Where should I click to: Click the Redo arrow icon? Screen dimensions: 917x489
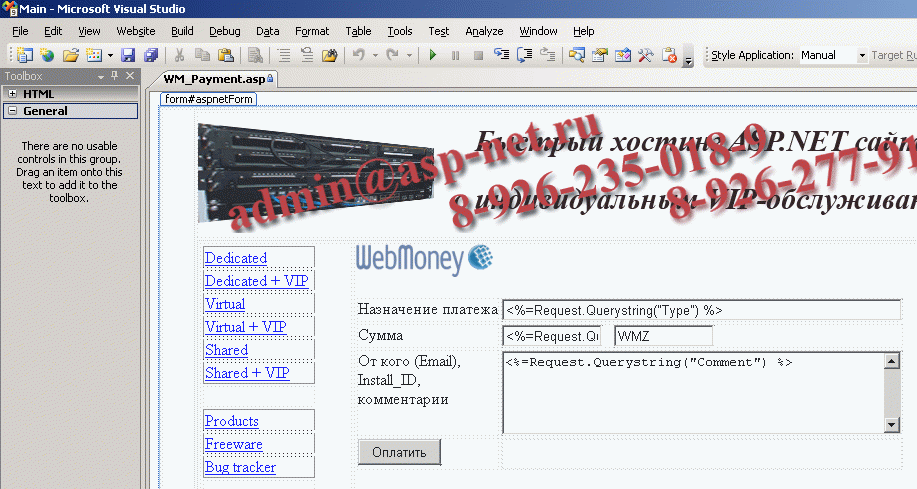coord(392,55)
